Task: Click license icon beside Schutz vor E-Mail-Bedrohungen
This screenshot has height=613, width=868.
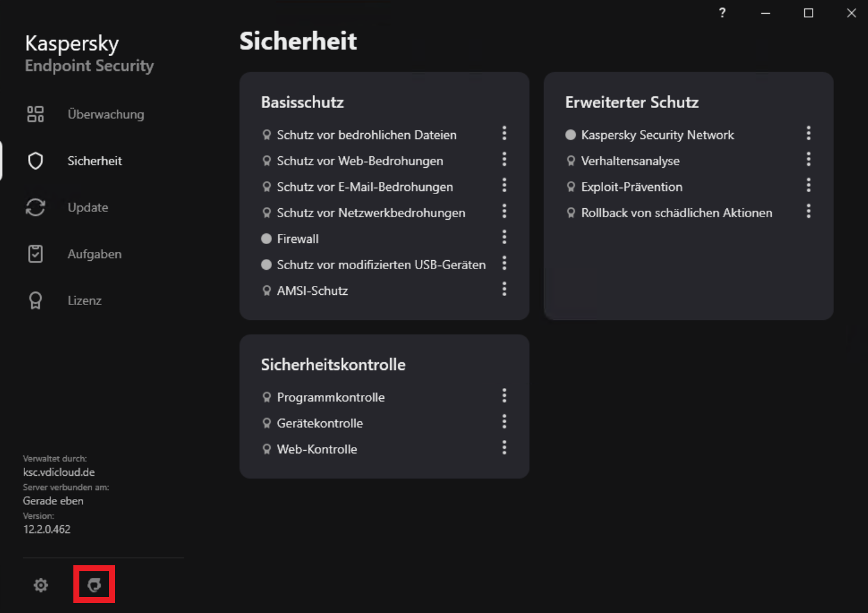Action: tap(267, 187)
